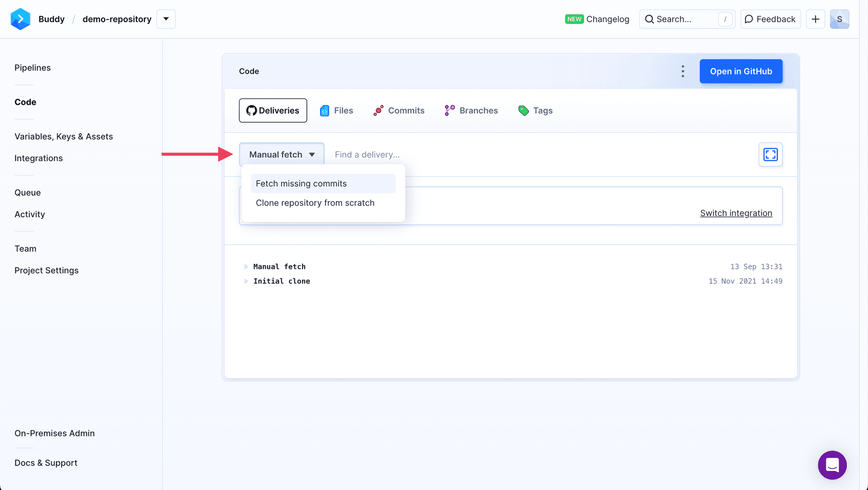The height and width of the screenshot is (490, 868).
Task: Expand the Manual fetch delivery entry
Action: pyautogui.click(x=246, y=266)
